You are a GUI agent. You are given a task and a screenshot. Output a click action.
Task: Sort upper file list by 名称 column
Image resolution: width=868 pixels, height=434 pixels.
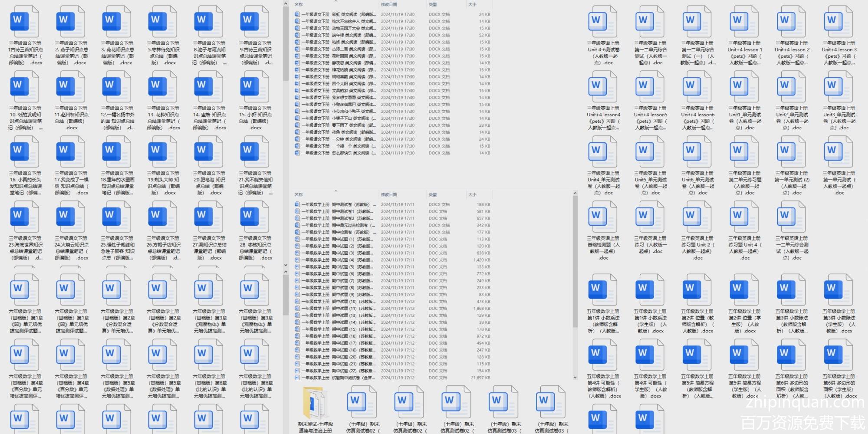(x=299, y=5)
